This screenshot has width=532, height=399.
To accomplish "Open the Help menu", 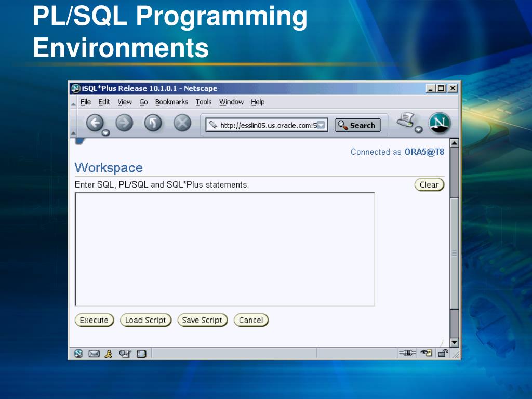I will 258,102.
